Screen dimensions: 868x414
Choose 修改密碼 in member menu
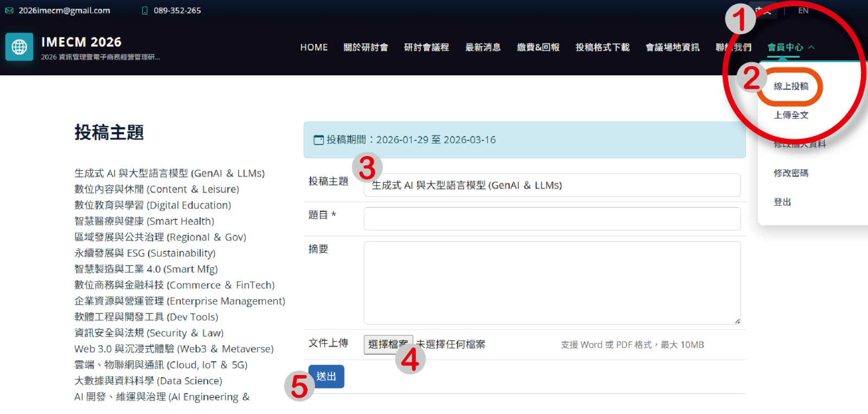(x=791, y=173)
